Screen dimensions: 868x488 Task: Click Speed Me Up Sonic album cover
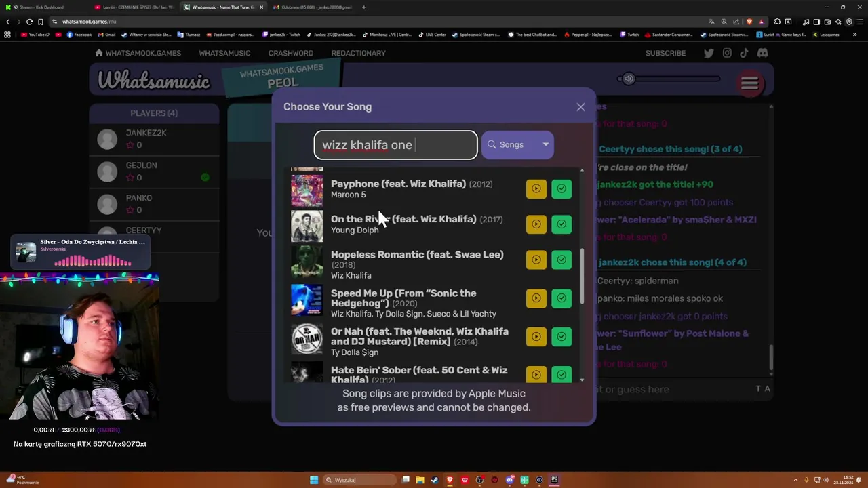tap(307, 300)
